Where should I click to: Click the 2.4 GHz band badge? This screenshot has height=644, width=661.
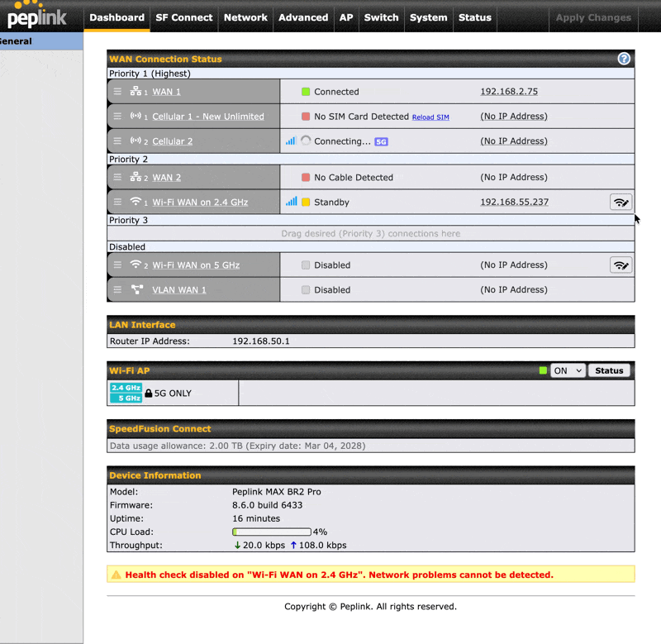coord(126,388)
